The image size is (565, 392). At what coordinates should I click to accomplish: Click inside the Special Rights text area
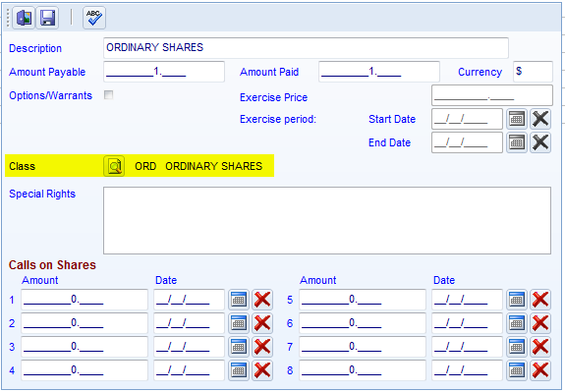click(327, 220)
